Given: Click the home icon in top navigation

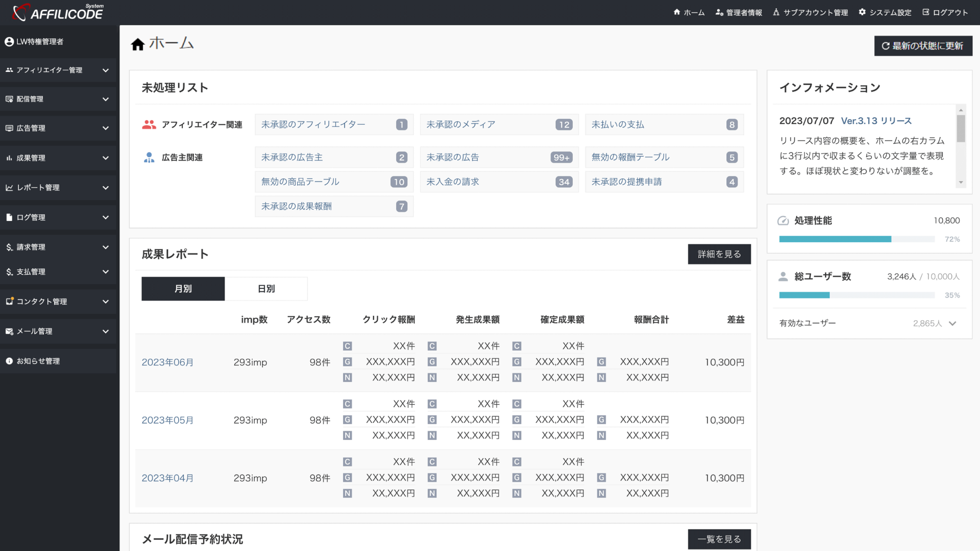Looking at the screenshot, I should pos(677,12).
